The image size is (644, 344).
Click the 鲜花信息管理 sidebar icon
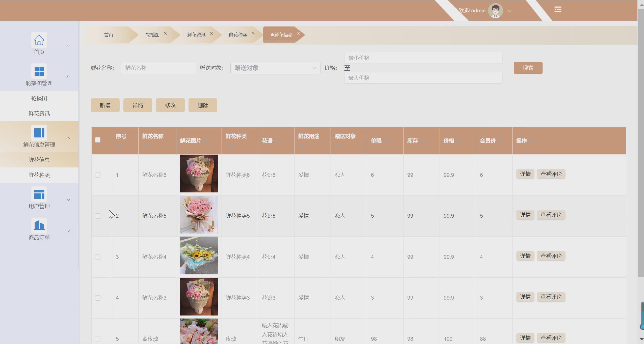[x=39, y=133]
